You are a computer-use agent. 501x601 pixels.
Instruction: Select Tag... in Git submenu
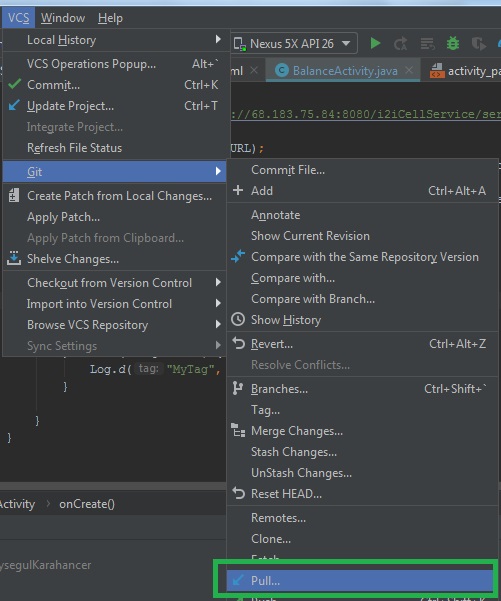(363, 410)
